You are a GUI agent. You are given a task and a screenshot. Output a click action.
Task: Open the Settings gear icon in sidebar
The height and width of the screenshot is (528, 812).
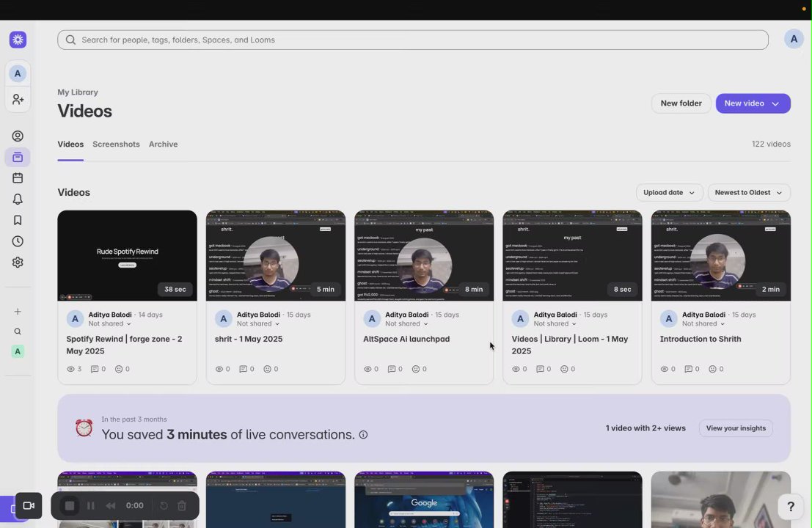pos(18,263)
